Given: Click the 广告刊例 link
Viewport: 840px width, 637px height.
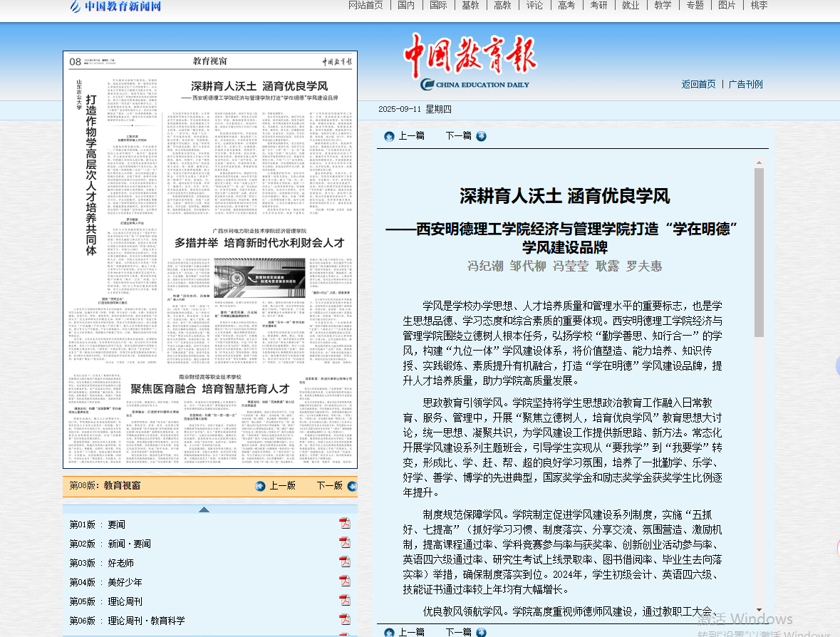Looking at the screenshot, I should tap(745, 84).
